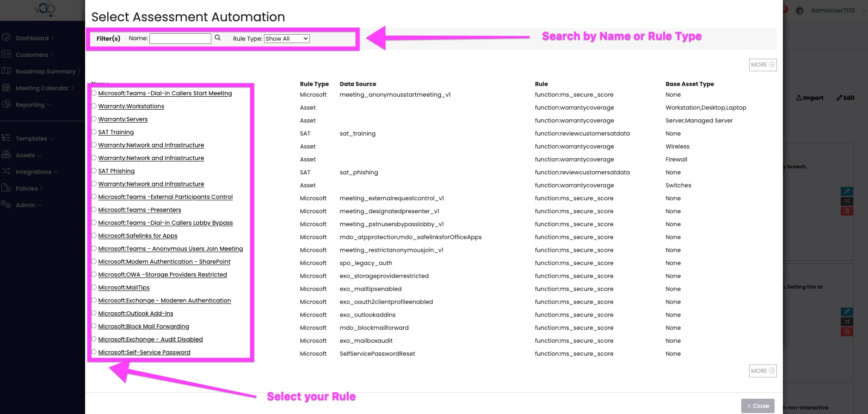Click the lower red delete trash icon
The height and width of the screenshot is (414, 868).
pos(847,332)
